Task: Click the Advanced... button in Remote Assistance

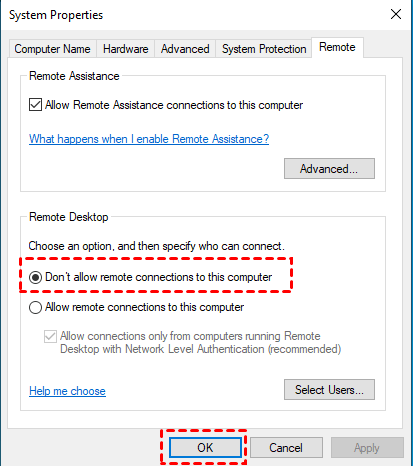Action: pyautogui.click(x=329, y=169)
